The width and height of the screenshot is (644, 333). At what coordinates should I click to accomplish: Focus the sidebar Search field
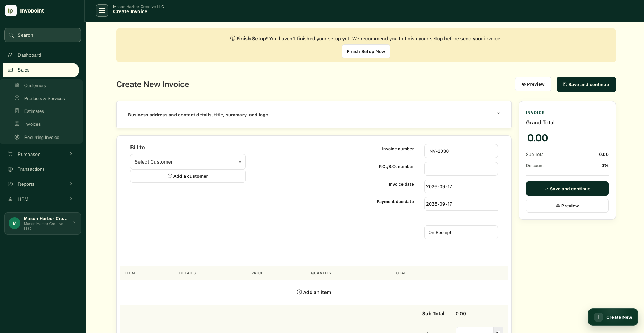(x=43, y=35)
